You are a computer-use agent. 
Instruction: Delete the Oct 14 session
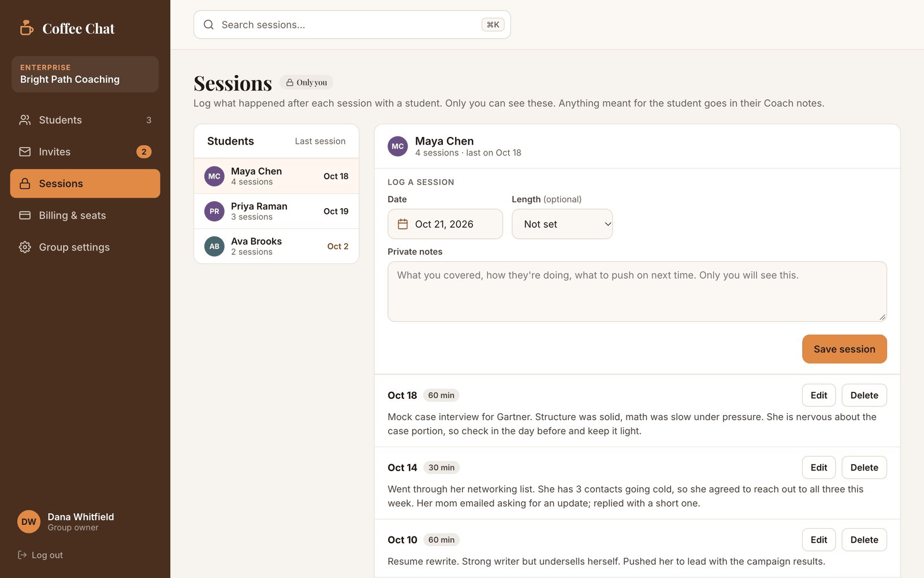pyautogui.click(x=864, y=468)
